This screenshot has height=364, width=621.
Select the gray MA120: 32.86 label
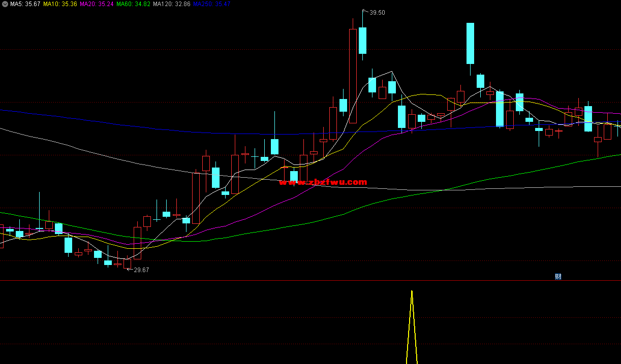tap(172, 4)
